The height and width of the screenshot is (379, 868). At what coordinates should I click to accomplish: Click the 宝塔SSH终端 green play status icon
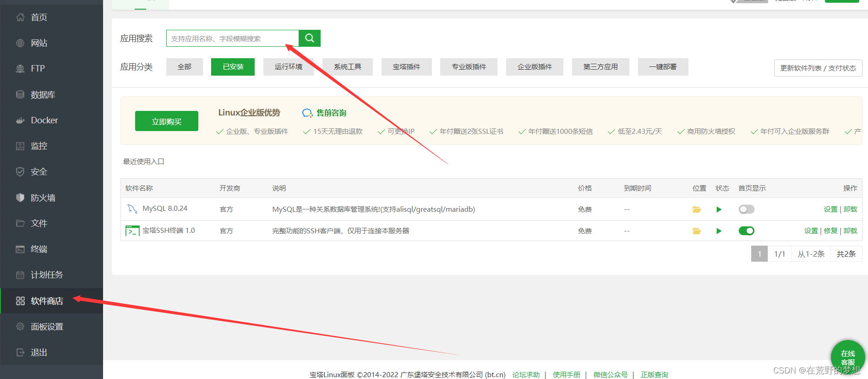coord(719,231)
